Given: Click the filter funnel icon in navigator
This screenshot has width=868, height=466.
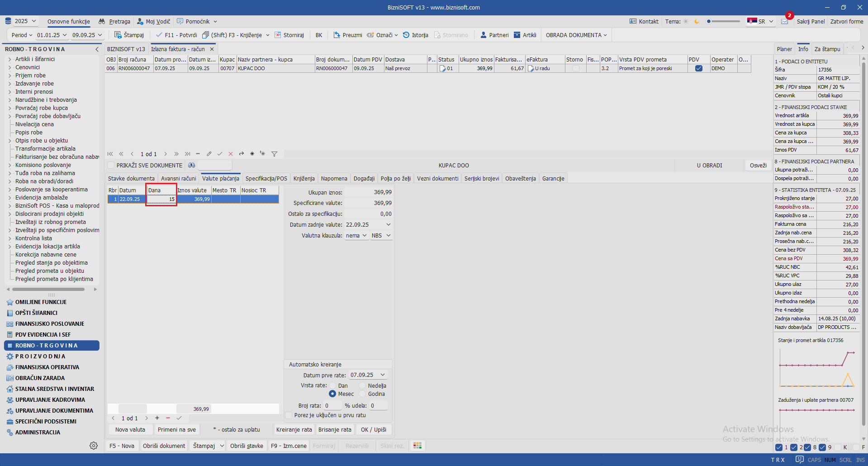Looking at the screenshot, I should tap(274, 154).
